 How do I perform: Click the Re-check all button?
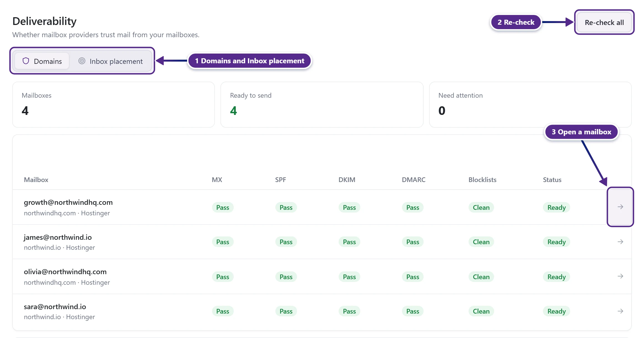point(604,22)
